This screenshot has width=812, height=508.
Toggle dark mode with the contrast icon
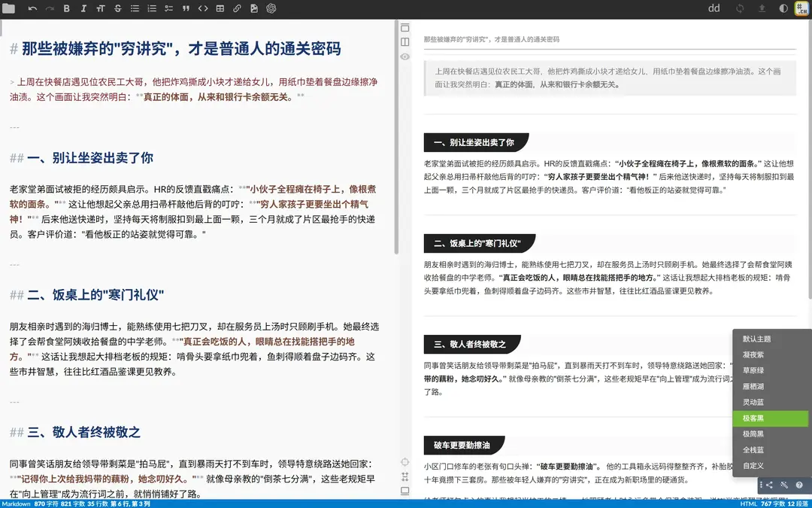pos(783,8)
